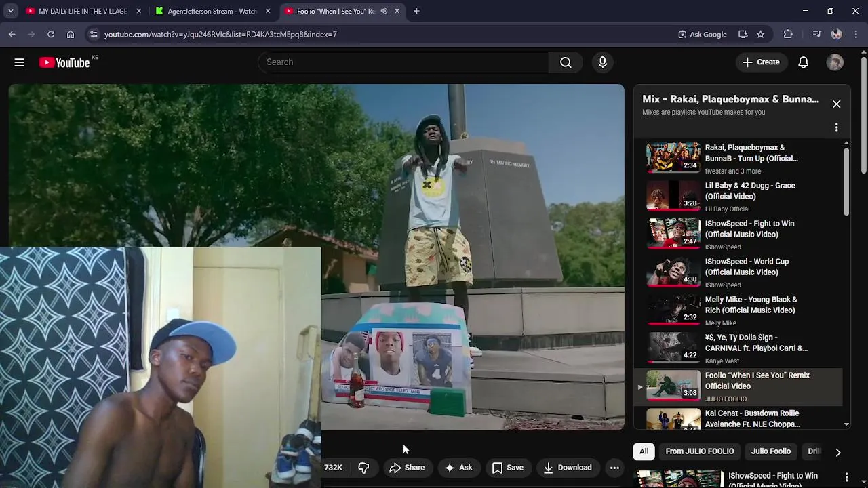868x488 pixels.
Task: Play Kai Cenat Bustdown Rollie Avalanche
Action: (x=739, y=418)
